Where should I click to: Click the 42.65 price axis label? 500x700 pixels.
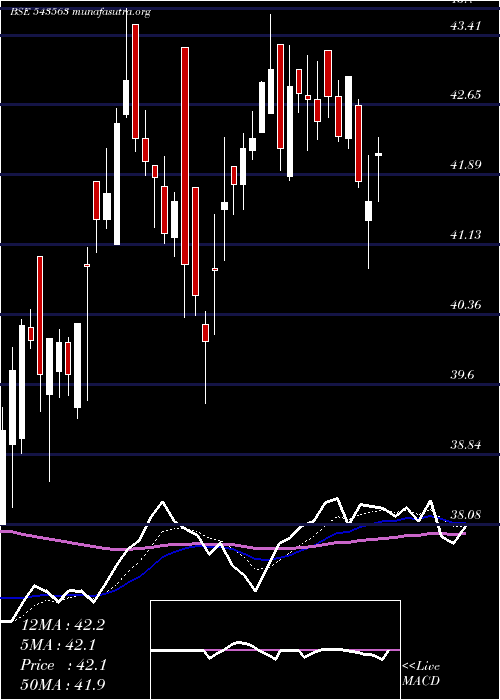[x=466, y=95]
